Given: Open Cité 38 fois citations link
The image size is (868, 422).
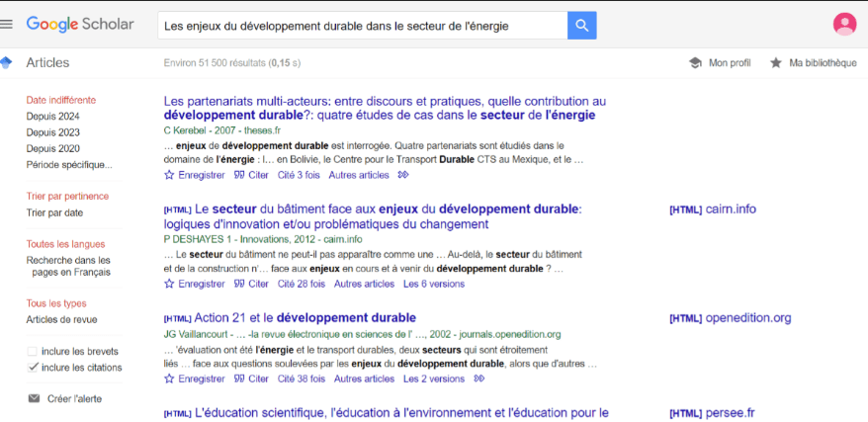Looking at the screenshot, I should 301,379.
